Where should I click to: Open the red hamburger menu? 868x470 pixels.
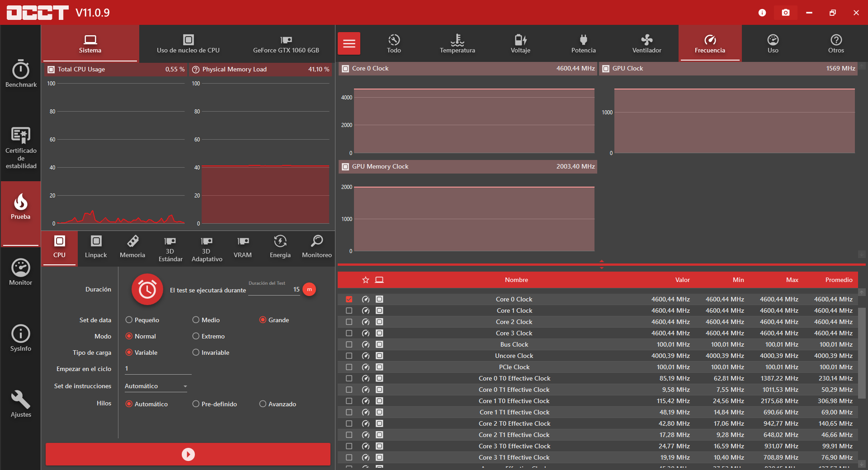point(349,43)
